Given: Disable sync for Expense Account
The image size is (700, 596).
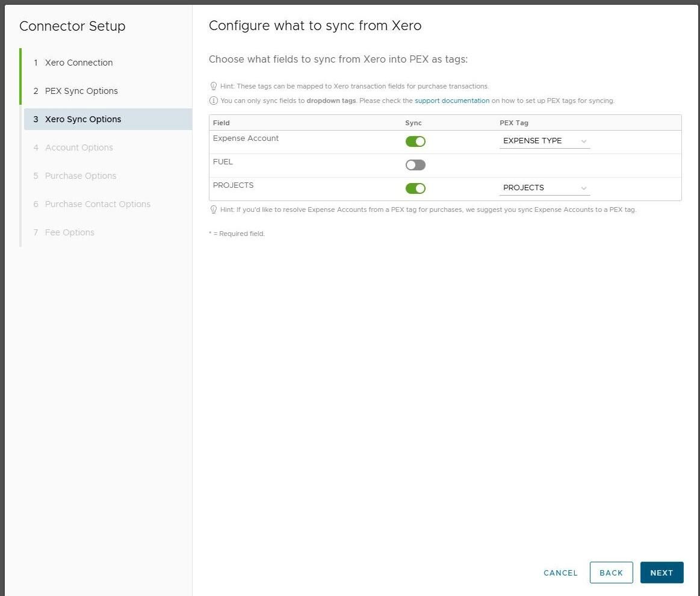Looking at the screenshot, I should (x=415, y=141).
